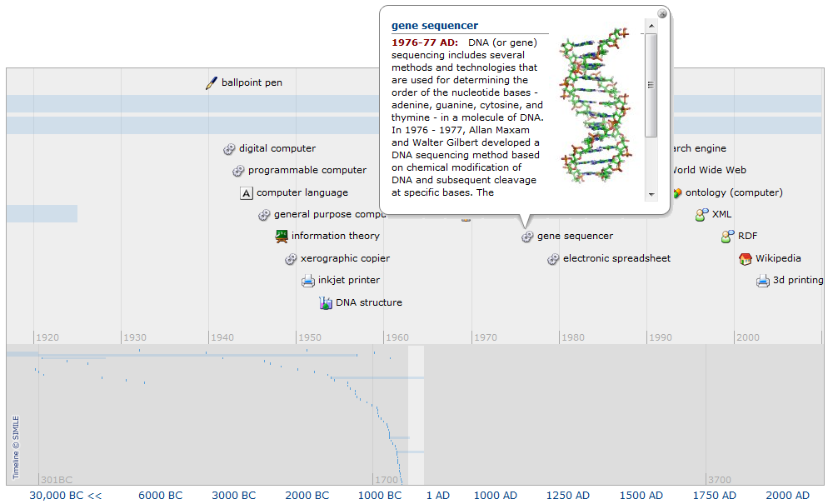Screen dimensions: 828x504
Task: Click the search engine event label
Action: [x=699, y=148]
